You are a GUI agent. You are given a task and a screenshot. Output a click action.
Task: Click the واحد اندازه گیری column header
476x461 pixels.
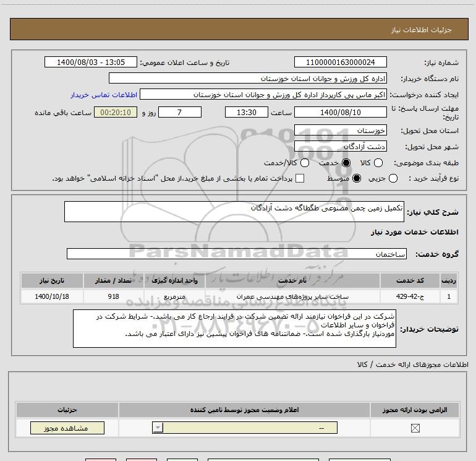point(174,280)
